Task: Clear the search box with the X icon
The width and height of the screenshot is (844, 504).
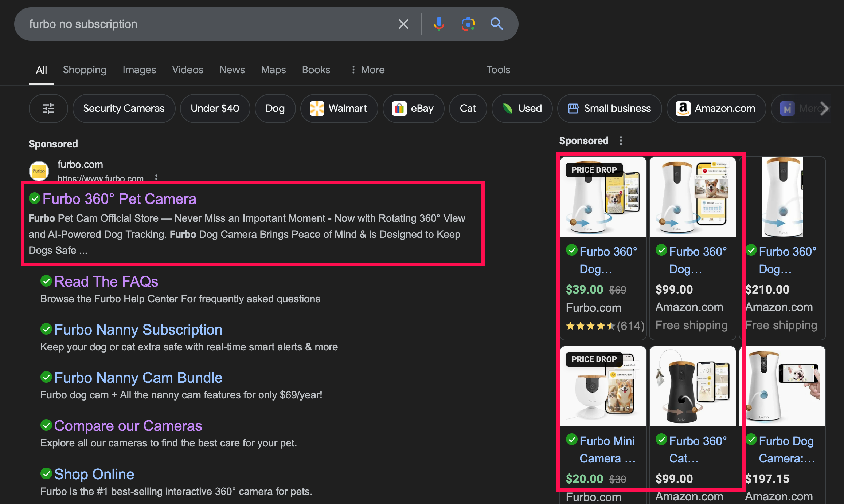Action: tap(403, 24)
